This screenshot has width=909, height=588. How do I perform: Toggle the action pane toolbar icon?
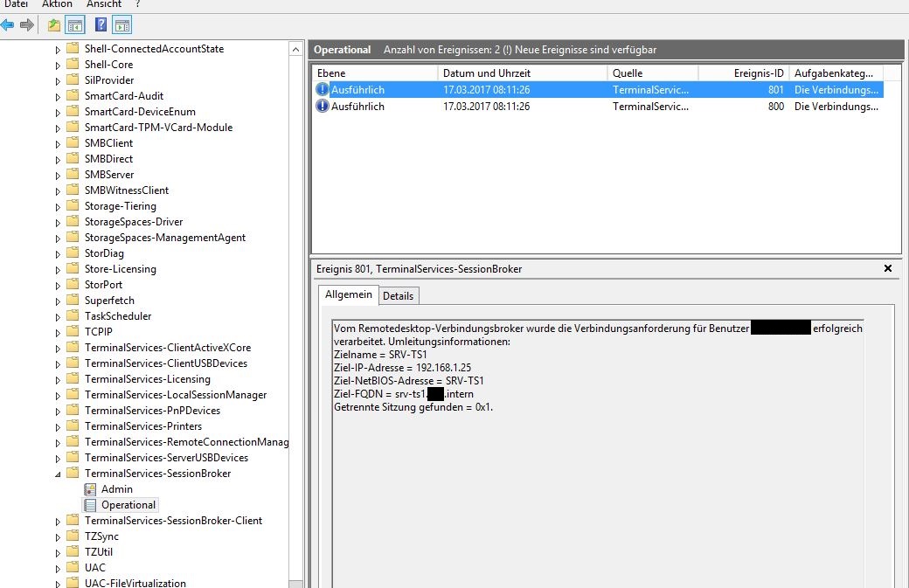(122, 25)
